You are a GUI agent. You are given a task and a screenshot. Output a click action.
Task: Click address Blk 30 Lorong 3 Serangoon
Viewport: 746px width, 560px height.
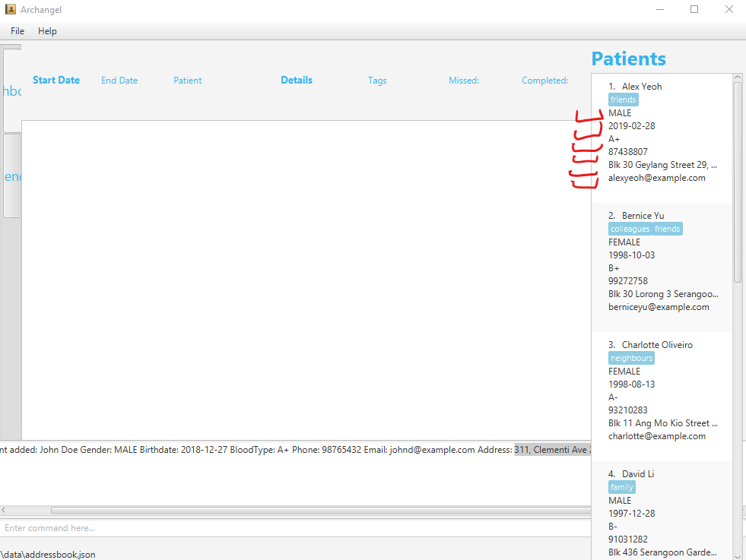click(x=663, y=294)
